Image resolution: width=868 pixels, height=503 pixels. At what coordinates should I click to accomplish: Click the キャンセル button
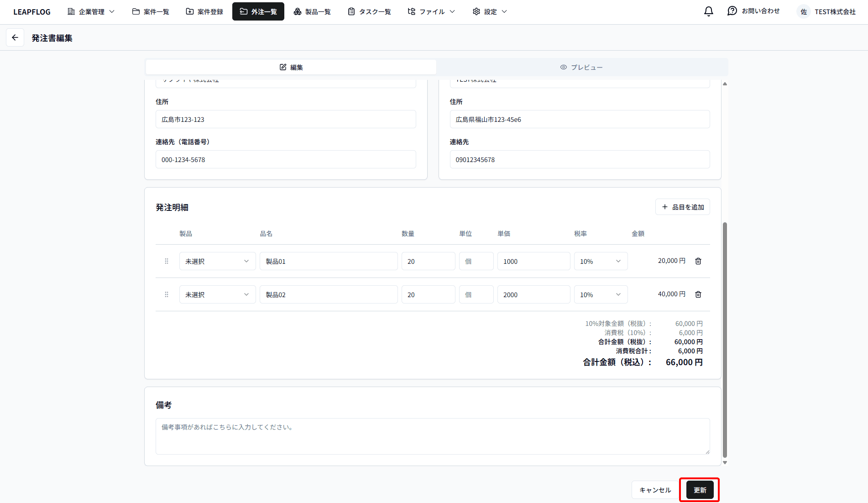pos(655,490)
